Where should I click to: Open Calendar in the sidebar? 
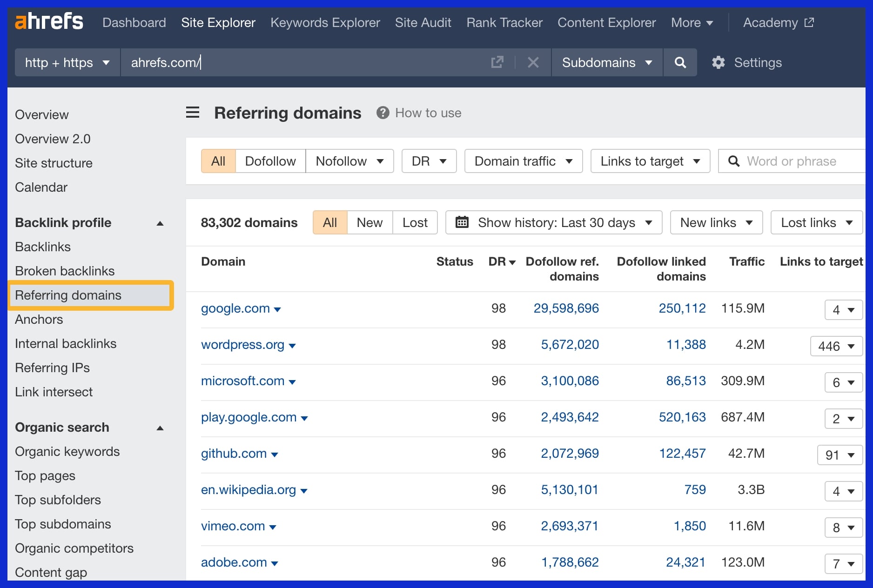tap(41, 187)
